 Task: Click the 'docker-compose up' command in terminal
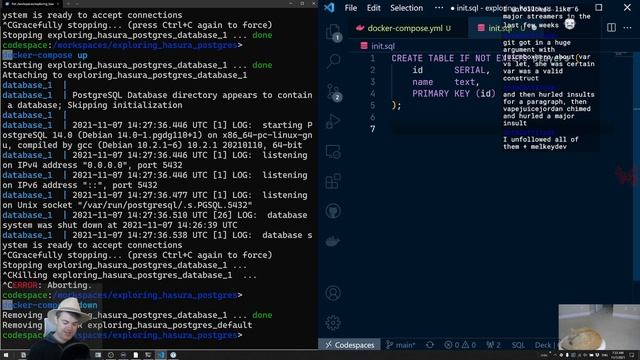[x=45, y=55]
